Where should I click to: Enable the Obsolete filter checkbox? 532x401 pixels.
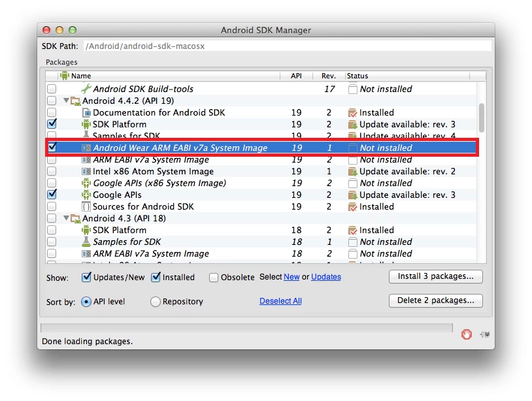pos(214,278)
